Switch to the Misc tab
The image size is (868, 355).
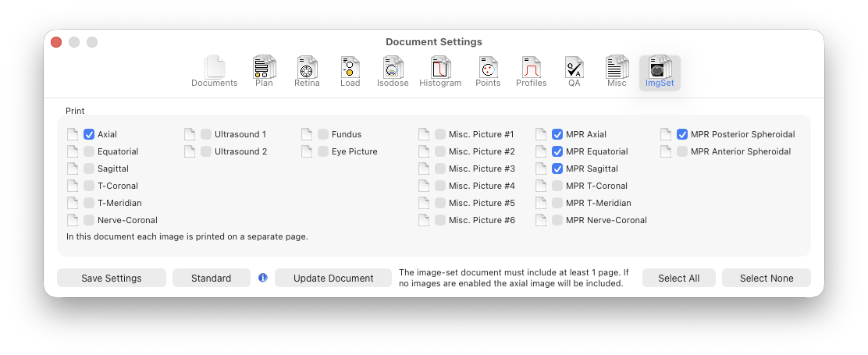pyautogui.click(x=617, y=72)
